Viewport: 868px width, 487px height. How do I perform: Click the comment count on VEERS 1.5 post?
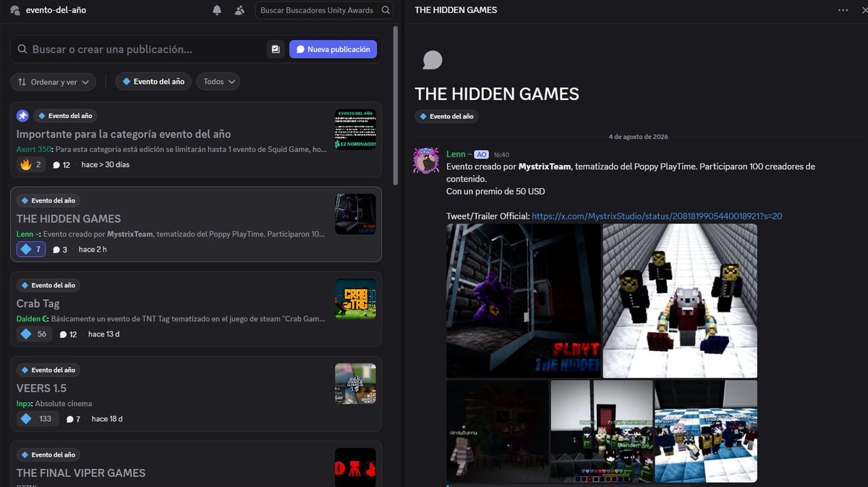coord(72,419)
